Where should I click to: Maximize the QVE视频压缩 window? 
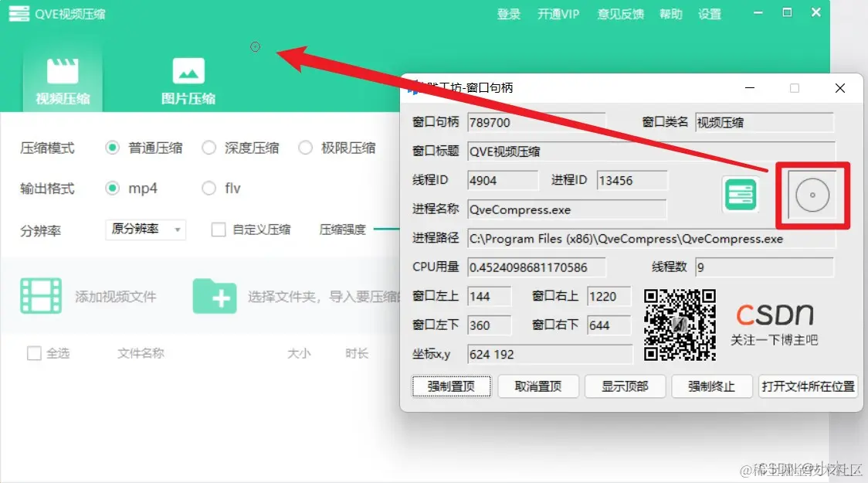point(787,12)
